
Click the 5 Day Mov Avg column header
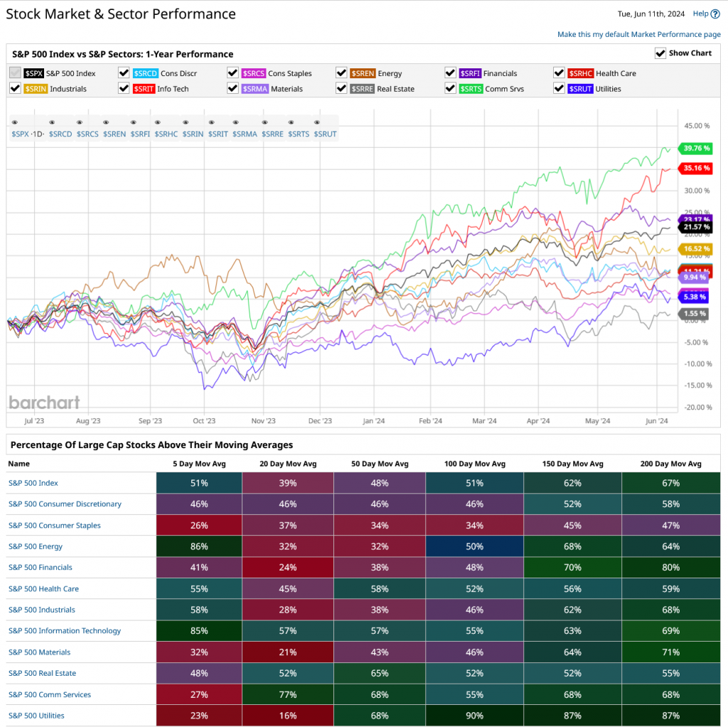click(199, 464)
